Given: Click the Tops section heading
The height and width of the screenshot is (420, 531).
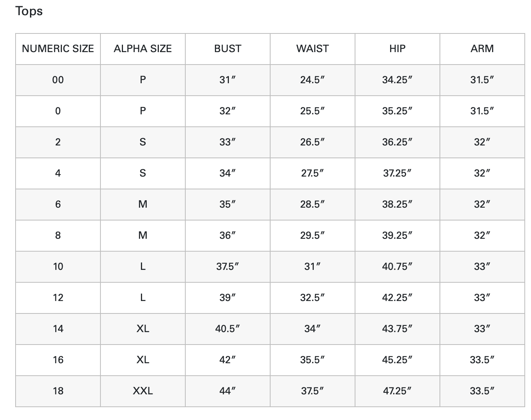Looking at the screenshot, I should click(x=29, y=11).
